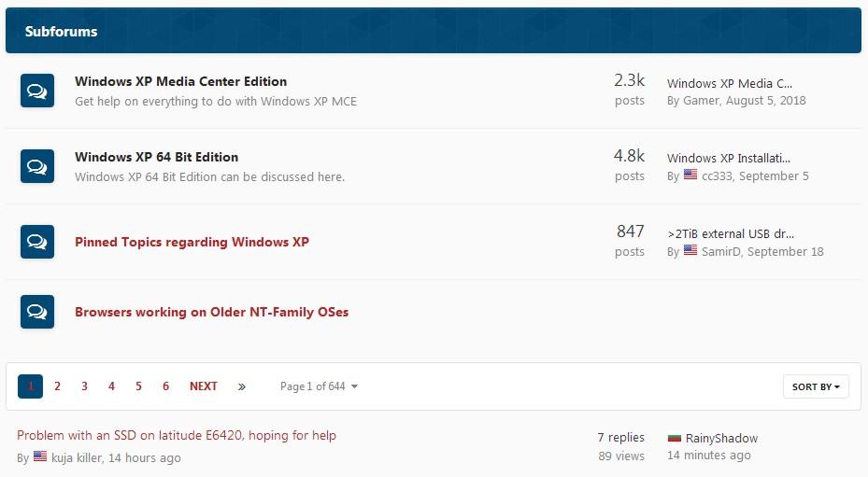Click the Windows XP 64 Bit Edition forum icon
Image resolution: width=868 pixels, height=477 pixels.
coord(37,166)
